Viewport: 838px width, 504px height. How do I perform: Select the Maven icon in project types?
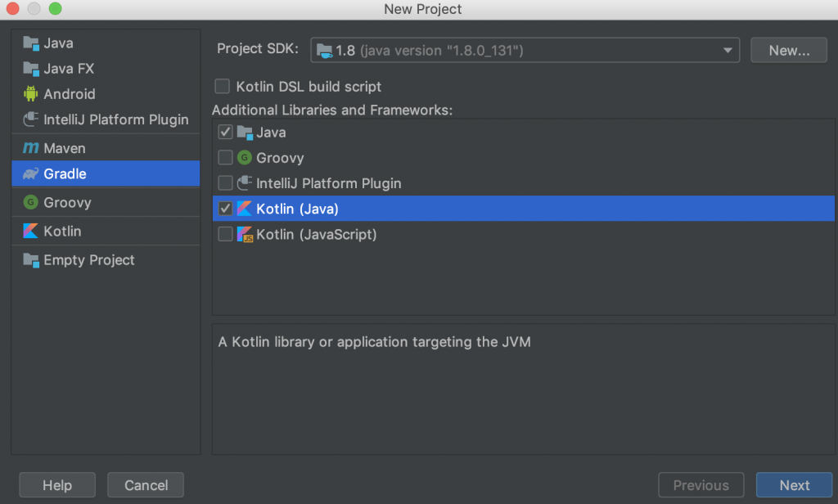(31, 149)
